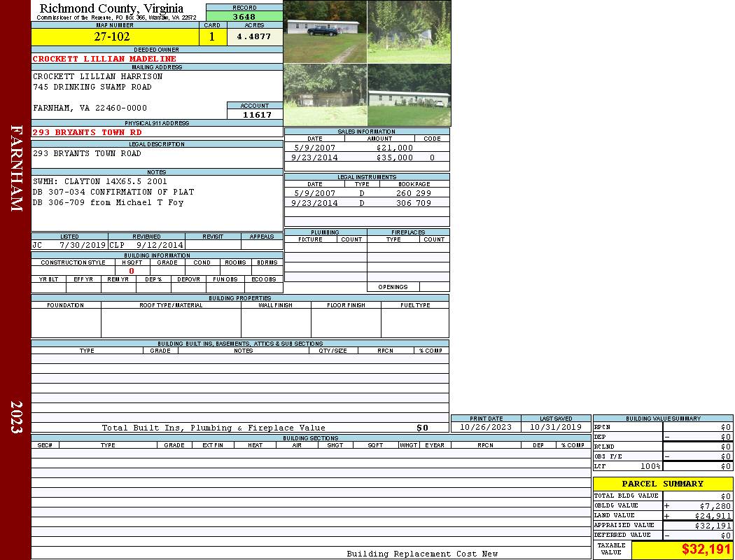Click the print date 10/26/2023 field
Image resolution: width=735 pixels, height=560 pixels.
pos(485,427)
